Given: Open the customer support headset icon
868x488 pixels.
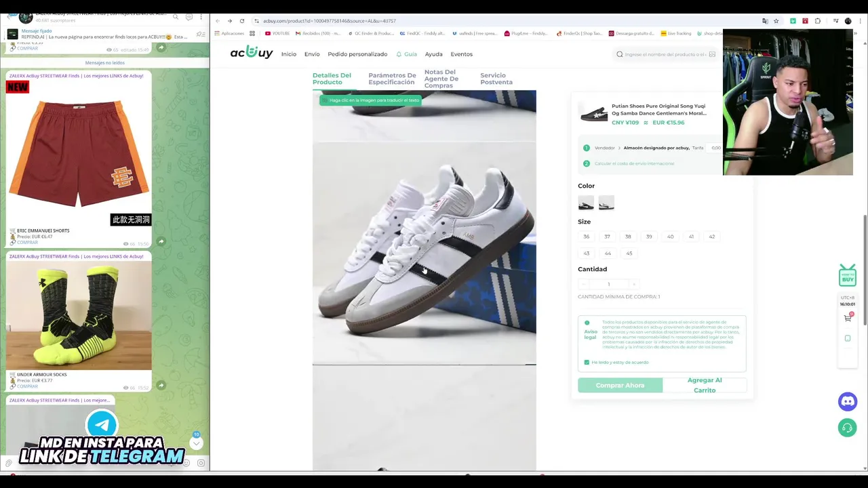Looking at the screenshot, I should click(x=848, y=428).
